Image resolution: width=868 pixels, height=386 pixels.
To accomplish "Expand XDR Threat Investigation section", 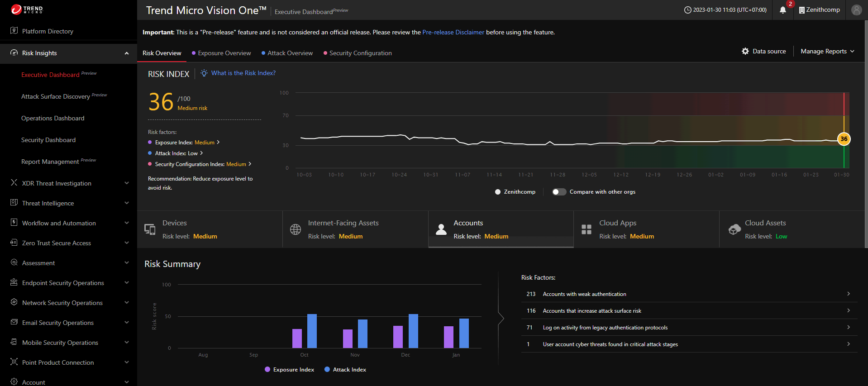I will (127, 183).
